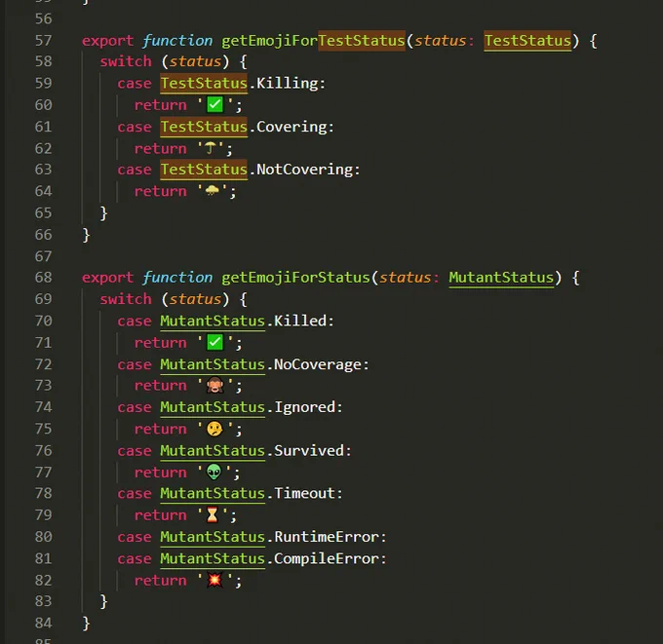Click the RuntimeError enum member on line 80

[x=327, y=537]
